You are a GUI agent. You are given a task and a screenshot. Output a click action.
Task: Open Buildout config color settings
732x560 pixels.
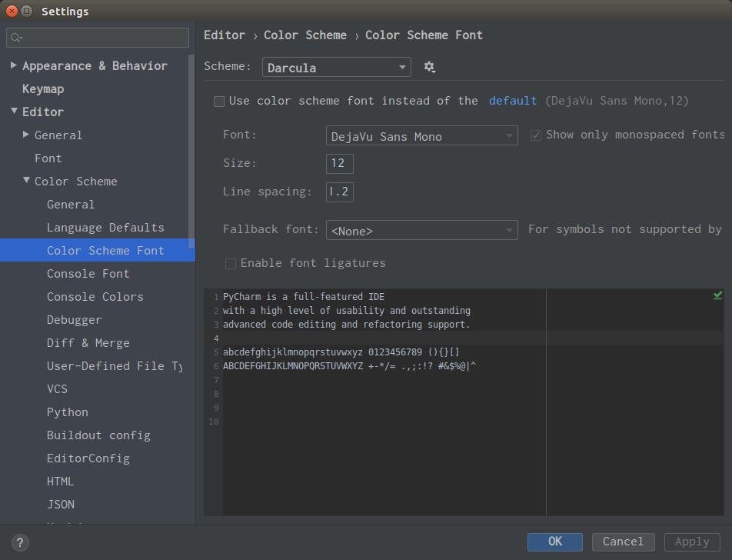click(98, 435)
